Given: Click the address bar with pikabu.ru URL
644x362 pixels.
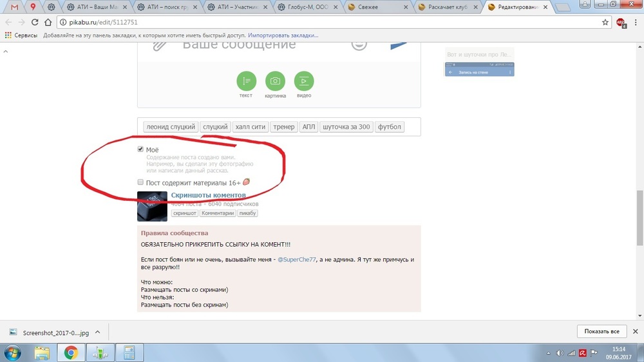Looking at the screenshot, I should click(322, 22).
